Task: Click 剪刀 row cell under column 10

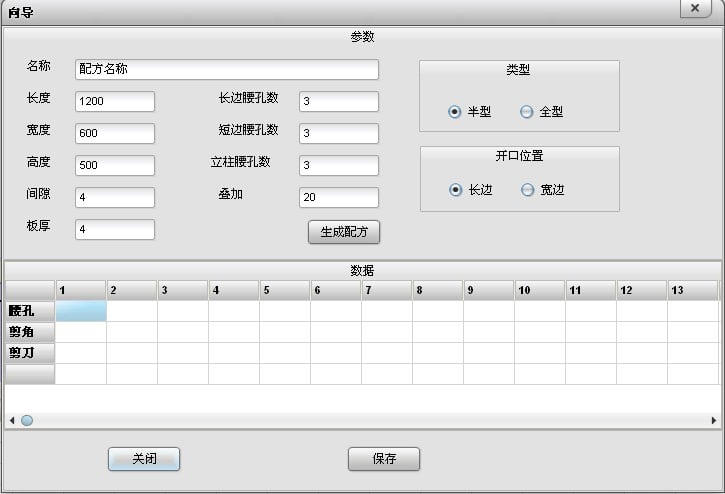Action: coord(540,353)
